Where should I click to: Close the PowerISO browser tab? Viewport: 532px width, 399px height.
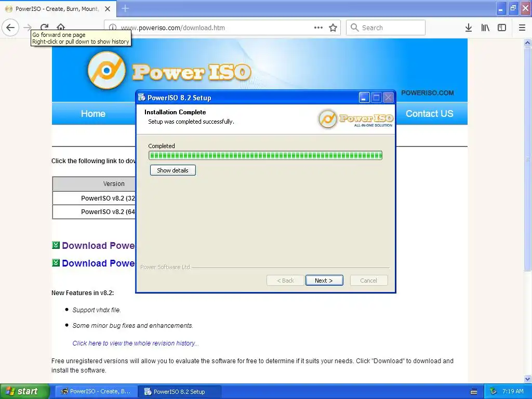coord(107,9)
